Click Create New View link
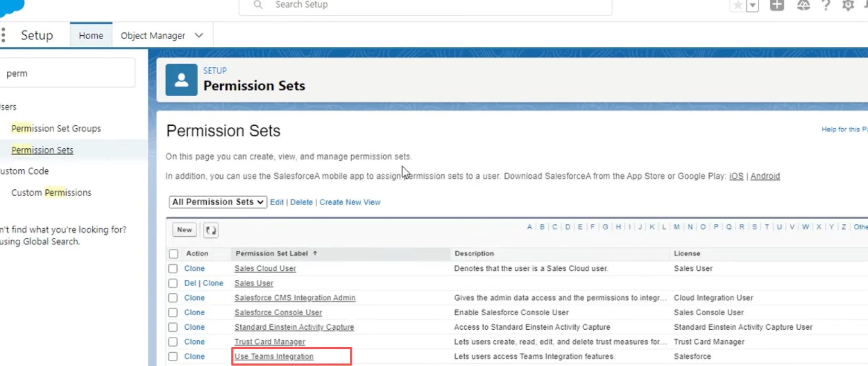The image size is (868, 366). point(350,202)
